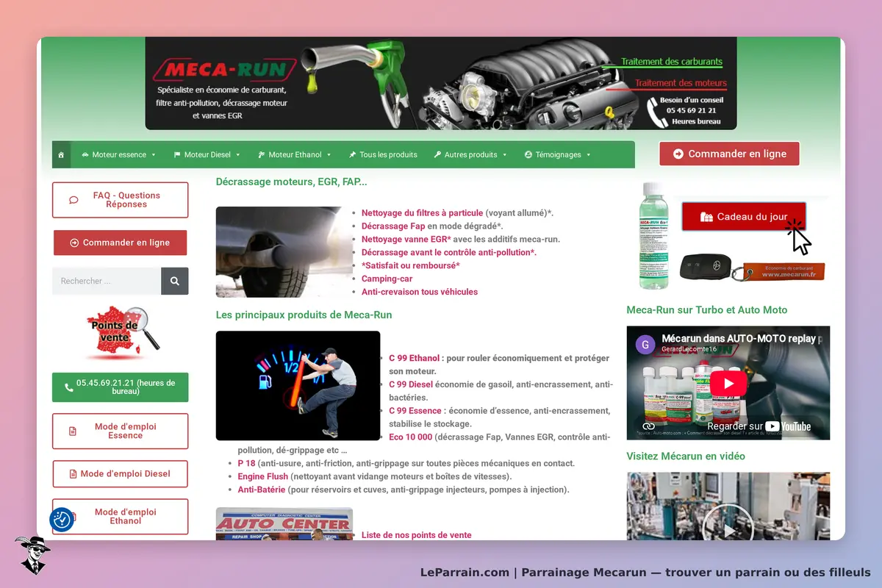This screenshot has height=588, width=882.
Task: Open Nettoyage du filtres à particule link
Action: pos(423,213)
